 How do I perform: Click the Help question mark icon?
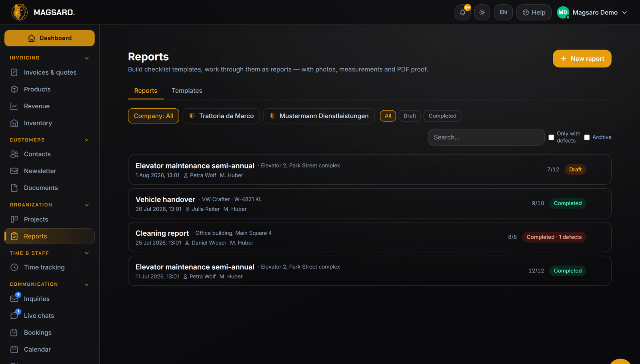point(526,12)
